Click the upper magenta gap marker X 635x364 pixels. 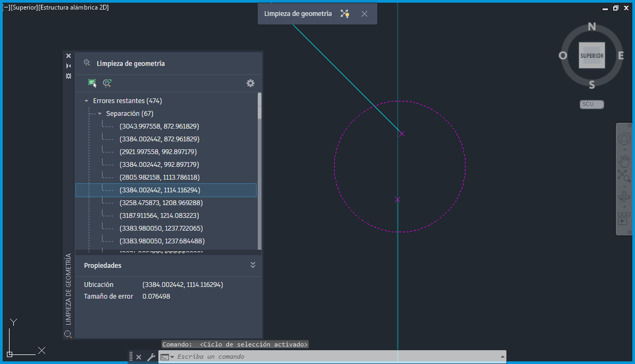tap(401, 133)
